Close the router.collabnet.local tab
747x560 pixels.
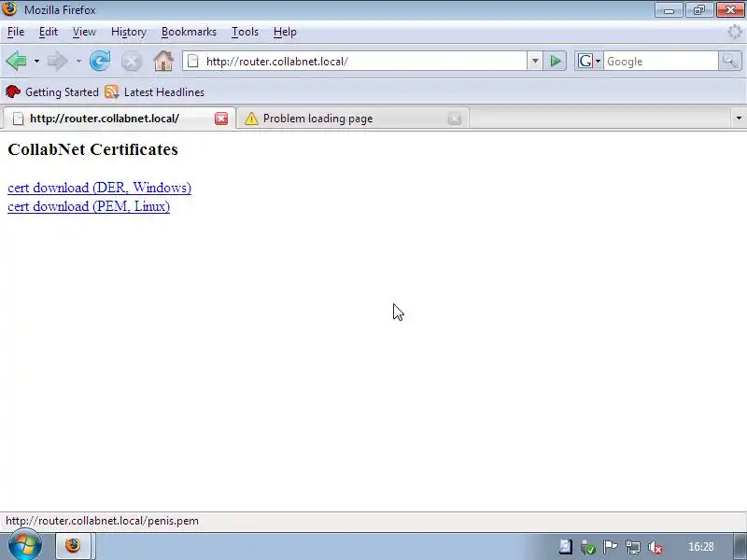tap(221, 119)
